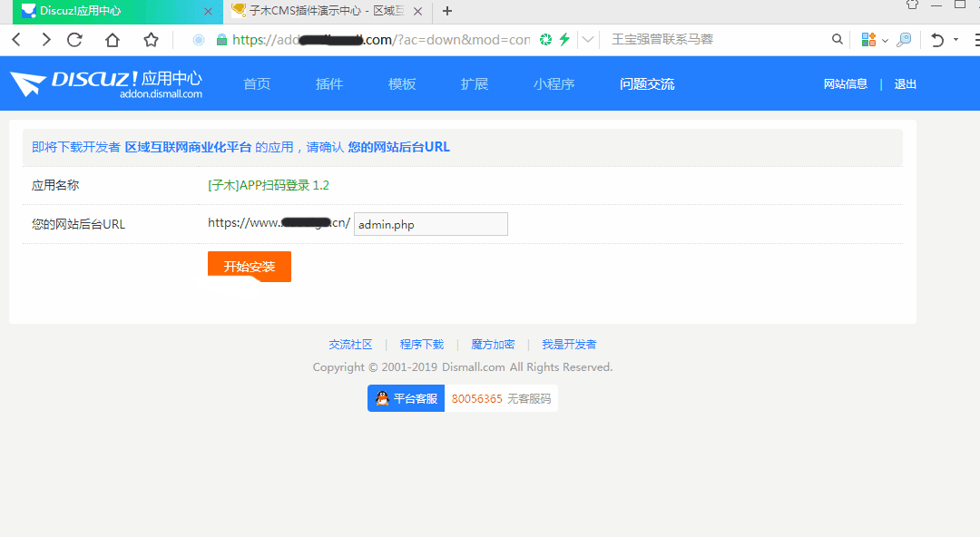Click the green lightning speed-mode icon
This screenshot has height=537, width=980.
click(x=564, y=40)
